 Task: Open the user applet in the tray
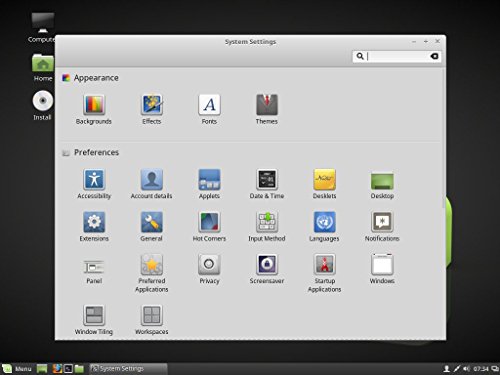pyautogui.click(x=446, y=369)
